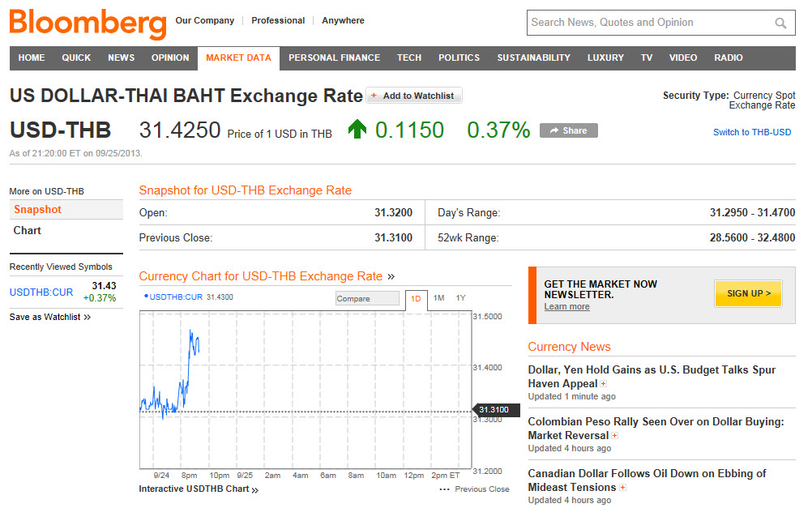The height and width of the screenshot is (508, 812).
Task: Go to TECH section
Action: click(409, 58)
